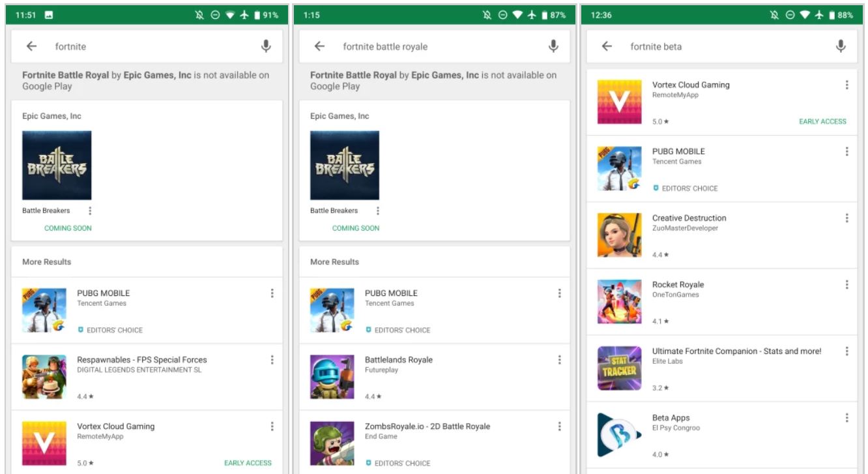Tap Battle Breakers thumbnail under 'fortnite battle royale' search
Screen dimensions: 868x474
tap(345, 166)
